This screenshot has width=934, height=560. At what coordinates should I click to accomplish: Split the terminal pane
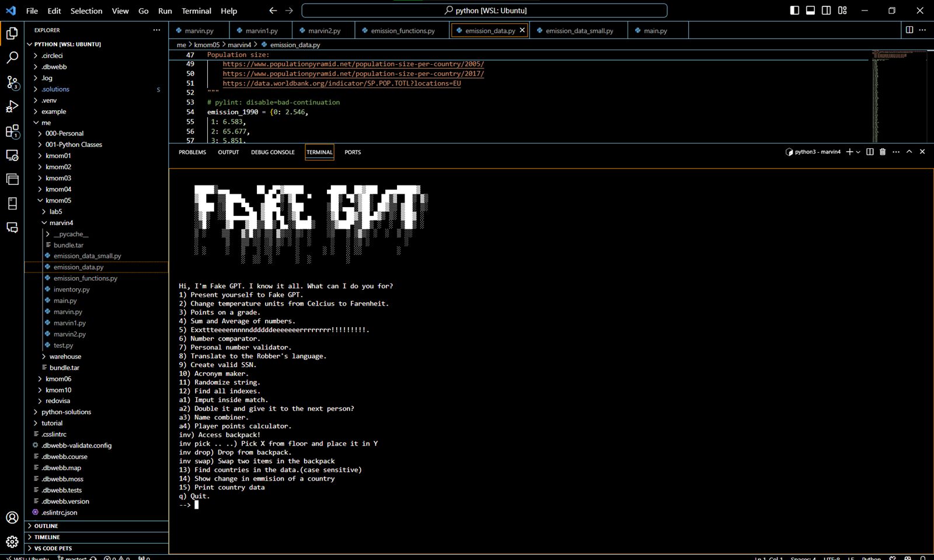(x=870, y=152)
